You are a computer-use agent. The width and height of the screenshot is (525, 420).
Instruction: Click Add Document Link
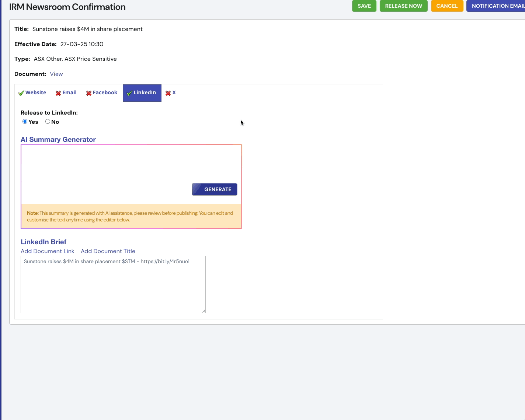47,251
